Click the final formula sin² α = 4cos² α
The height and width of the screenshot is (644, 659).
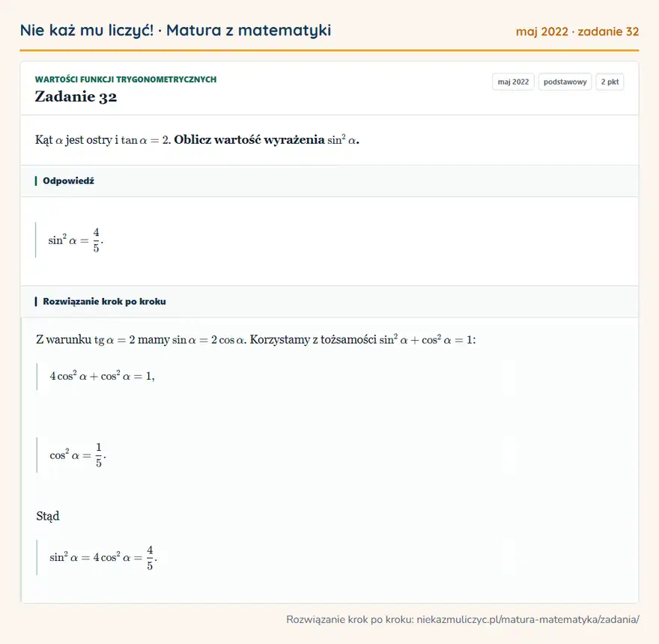tap(103, 557)
